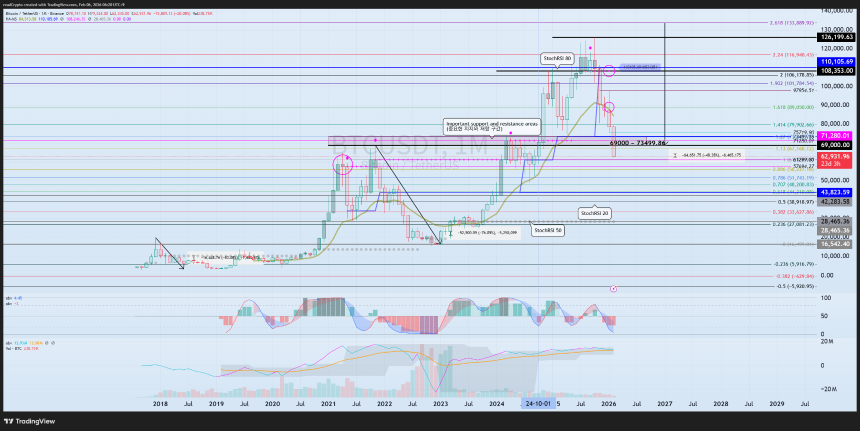Screen dimensions: 860x431
Task: Click the blue 110,105.69 price label
Action: point(835,62)
